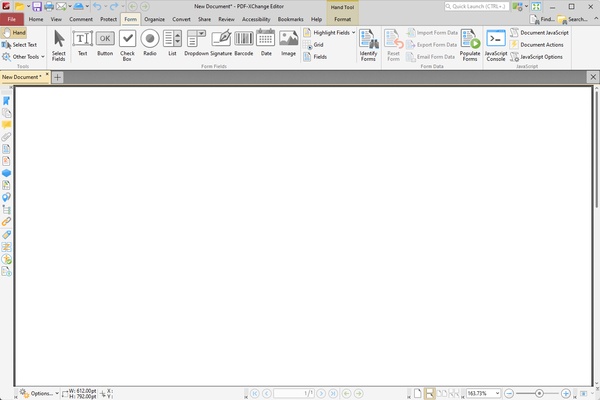Viewport: 600px width, 400px height.
Task: Switch to the Comment ribbon tab
Action: 81,19
